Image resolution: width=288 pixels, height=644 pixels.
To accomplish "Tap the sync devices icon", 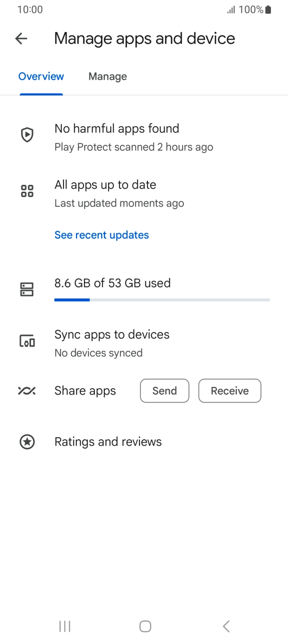I will [27, 341].
